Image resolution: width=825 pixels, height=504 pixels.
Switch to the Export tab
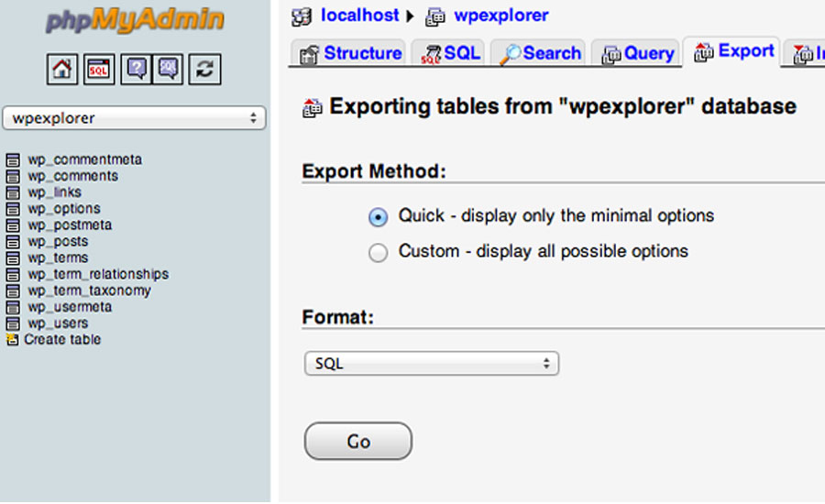pyautogui.click(x=731, y=51)
